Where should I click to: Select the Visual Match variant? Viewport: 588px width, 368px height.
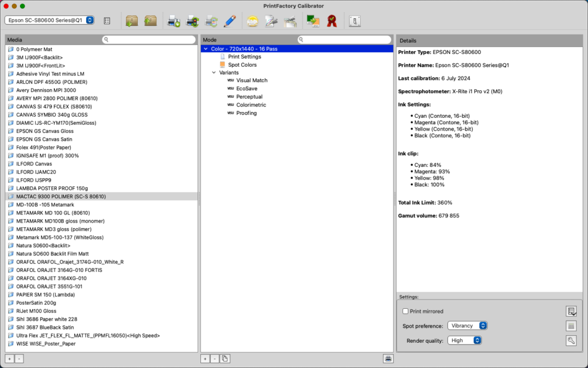252,80
